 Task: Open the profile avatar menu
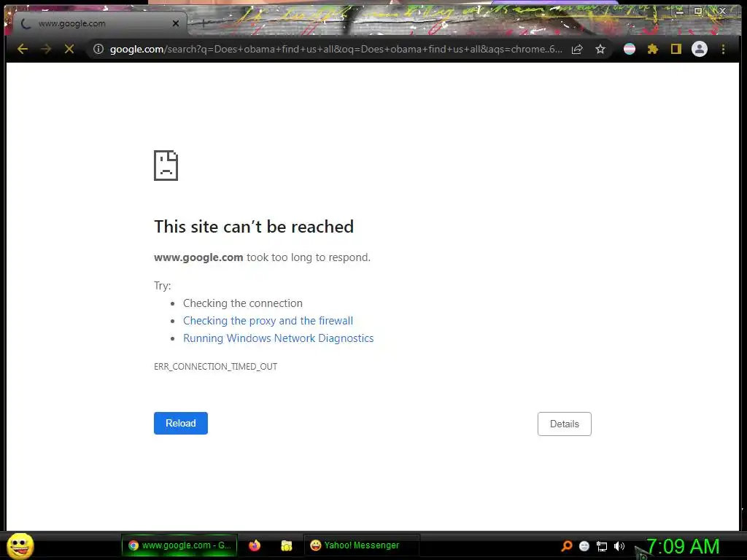[700, 49]
